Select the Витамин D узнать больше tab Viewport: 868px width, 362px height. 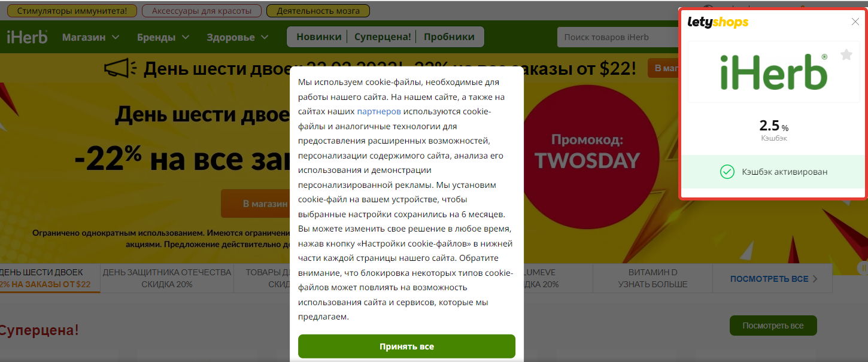pos(653,278)
